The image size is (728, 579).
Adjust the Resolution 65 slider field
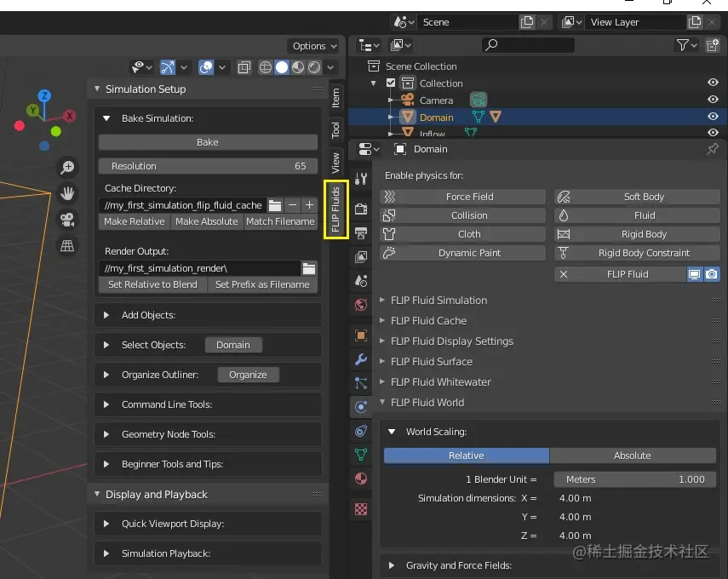[208, 166]
